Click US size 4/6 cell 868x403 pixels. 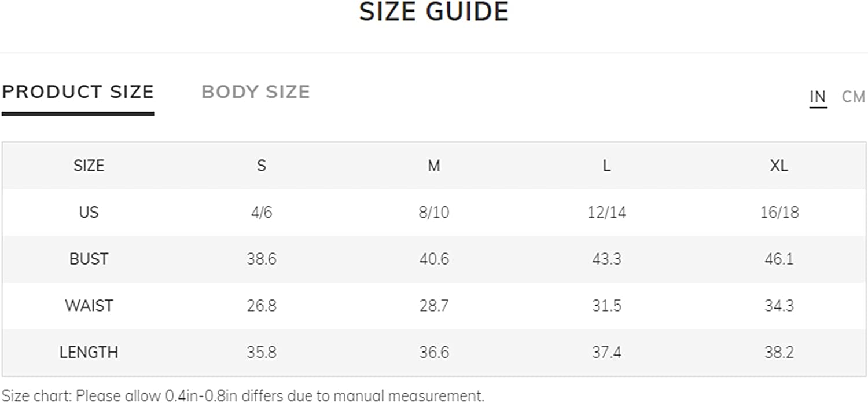262,212
